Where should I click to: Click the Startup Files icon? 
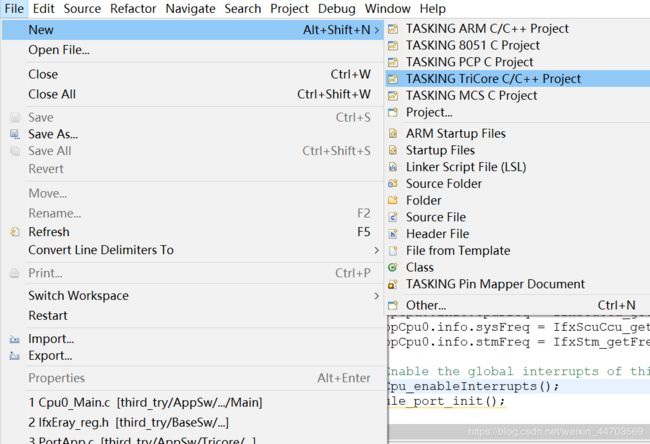[393, 150]
